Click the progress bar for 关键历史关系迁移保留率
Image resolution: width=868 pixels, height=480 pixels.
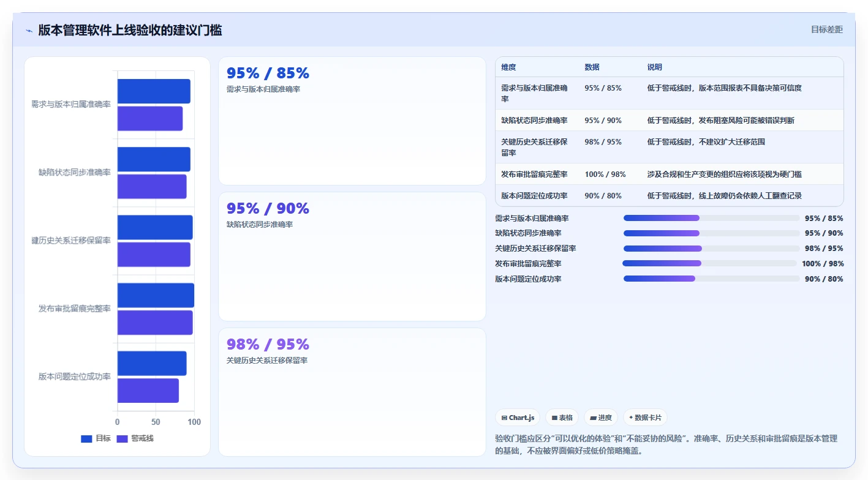point(711,249)
